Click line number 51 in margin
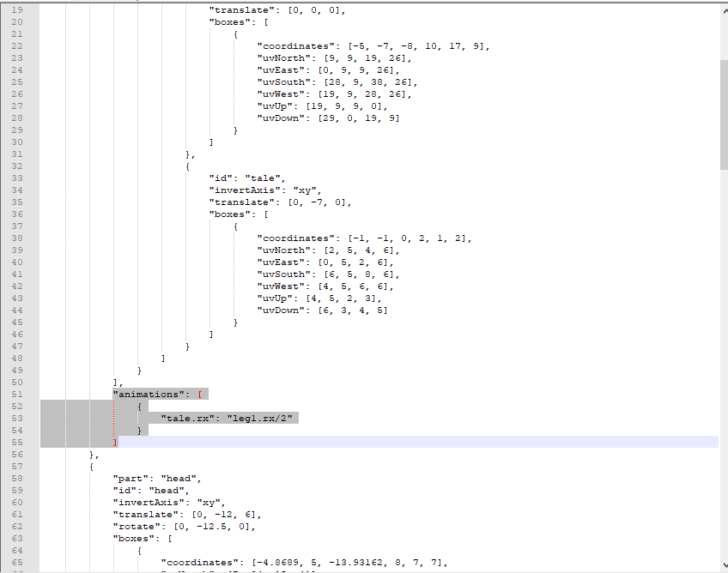Image resolution: width=728 pixels, height=573 pixels. [17, 395]
